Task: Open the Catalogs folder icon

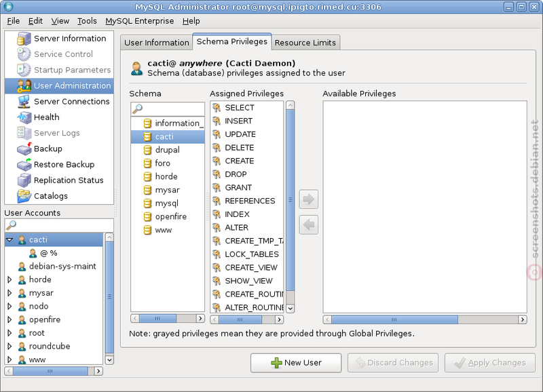Action: tap(24, 196)
